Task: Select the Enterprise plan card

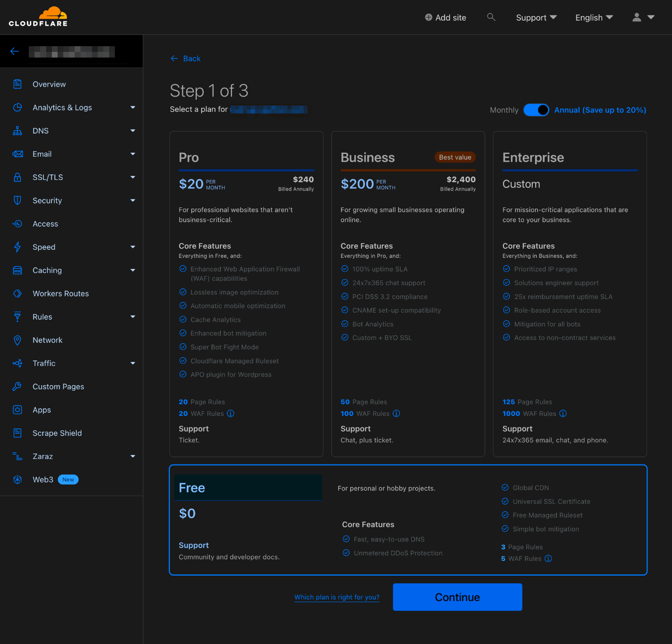Action: (570, 294)
